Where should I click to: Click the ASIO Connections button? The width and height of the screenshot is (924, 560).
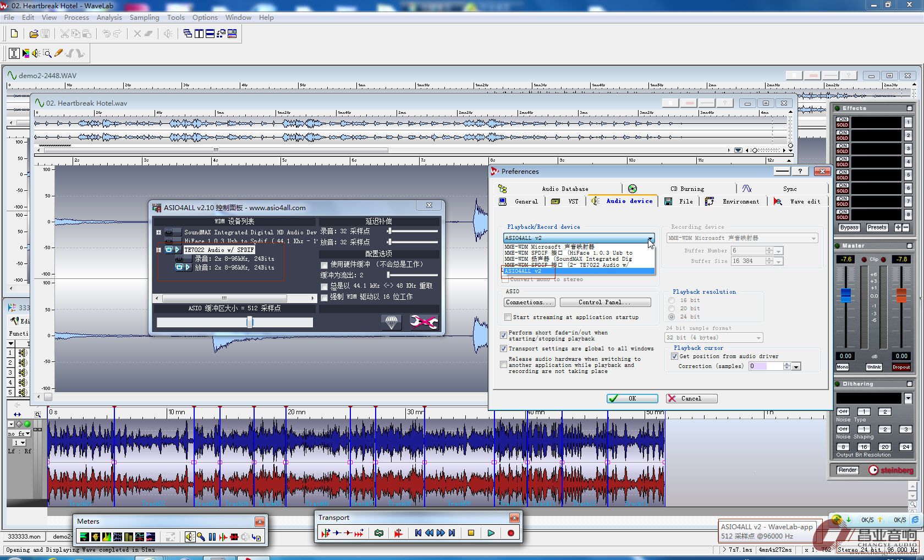pyautogui.click(x=529, y=303)
